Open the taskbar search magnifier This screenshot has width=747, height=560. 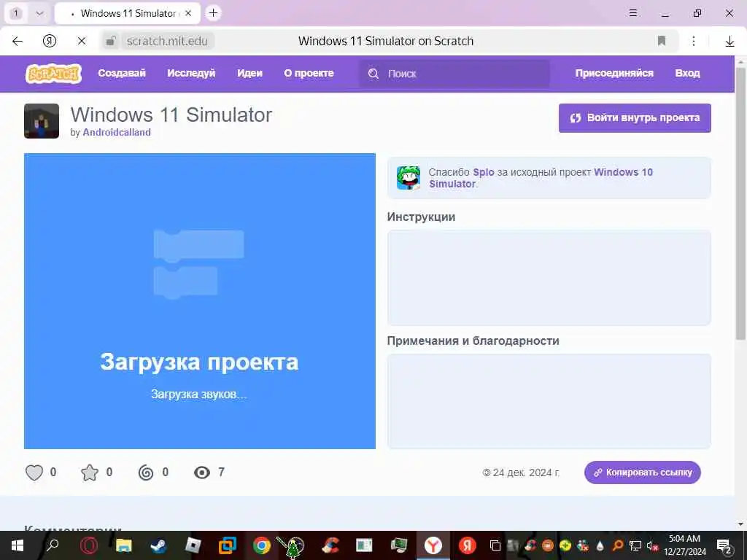pyautogui.click(x=53, y=545)
